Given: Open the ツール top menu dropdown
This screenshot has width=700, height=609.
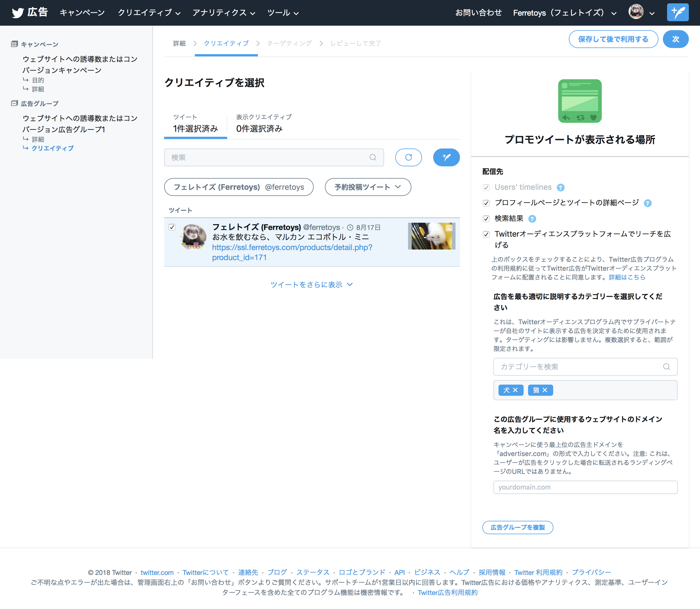Looking at the screenshot, I should [x=283, y=13].
